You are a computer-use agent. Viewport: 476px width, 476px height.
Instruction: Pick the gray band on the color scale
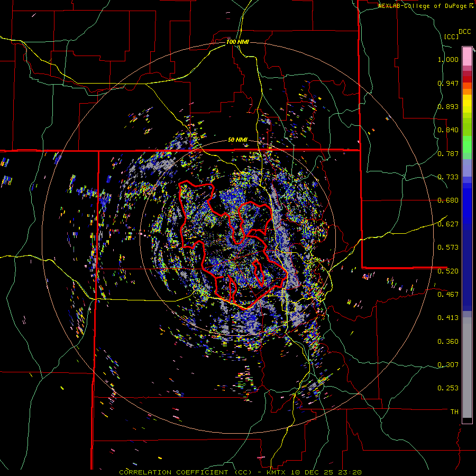467,368
